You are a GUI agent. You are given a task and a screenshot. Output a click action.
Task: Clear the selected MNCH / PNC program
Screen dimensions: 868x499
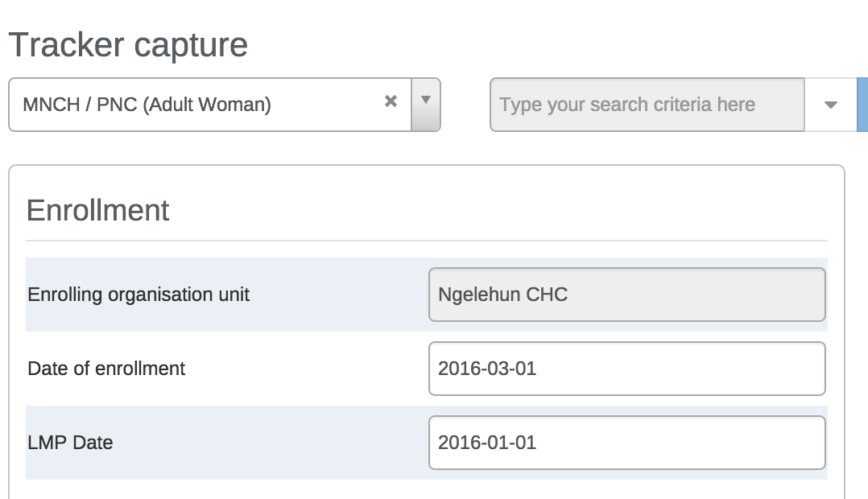click(391, 101)
